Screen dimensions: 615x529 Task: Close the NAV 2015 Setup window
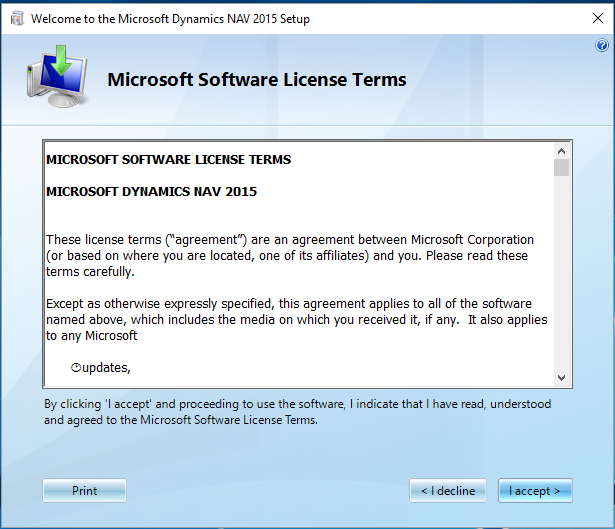598,18
